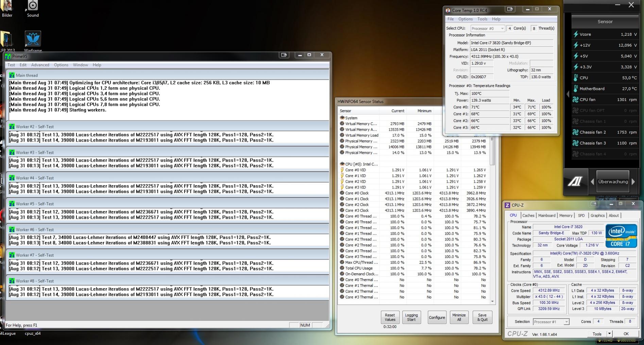Click the Chassis fan 2 icon
644x345 pixels.
coord(576,132)
